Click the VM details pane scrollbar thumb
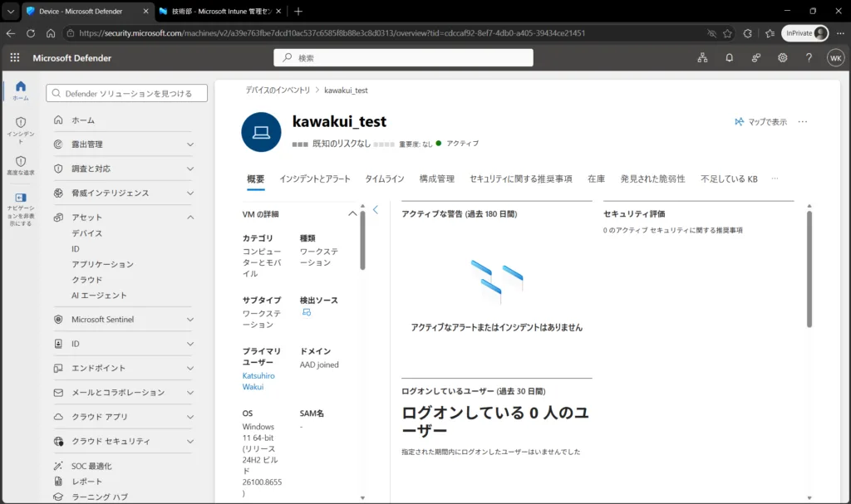The height and width of the screenshot is (504, 851). point(362,240)
